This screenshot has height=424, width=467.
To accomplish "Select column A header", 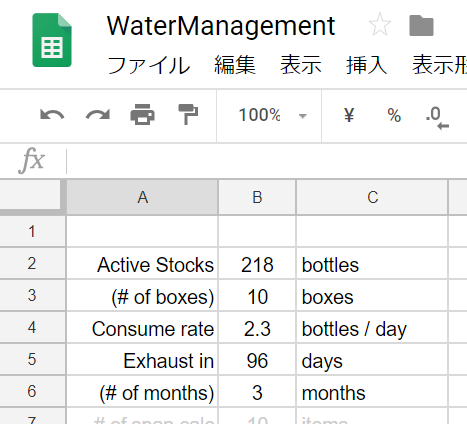I will point(142,197).
